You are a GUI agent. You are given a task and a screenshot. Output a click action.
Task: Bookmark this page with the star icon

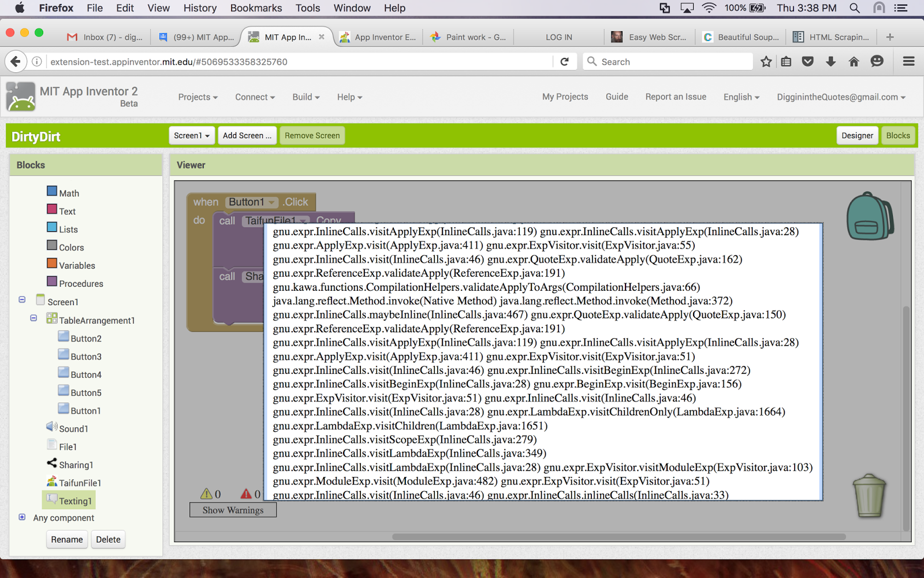tap(766, 61)
